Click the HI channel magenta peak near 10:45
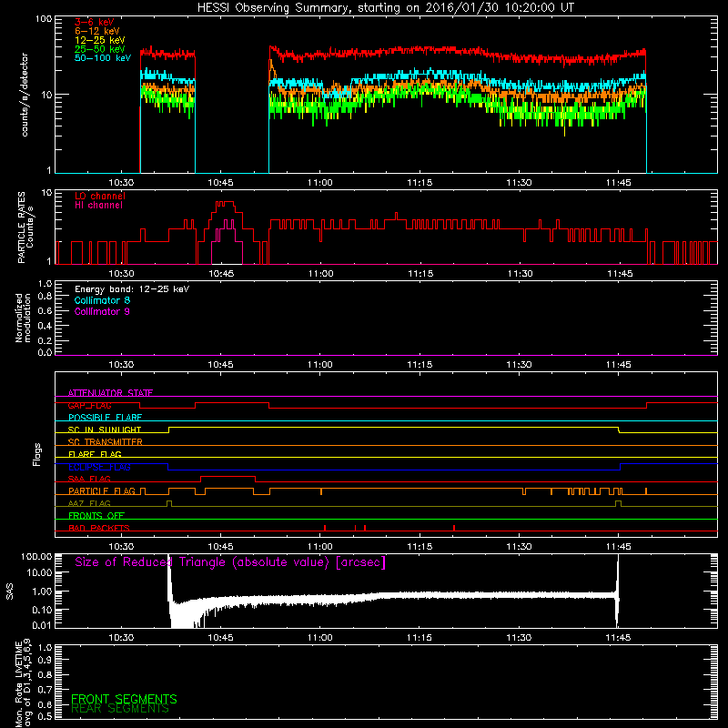 [227, 224]
